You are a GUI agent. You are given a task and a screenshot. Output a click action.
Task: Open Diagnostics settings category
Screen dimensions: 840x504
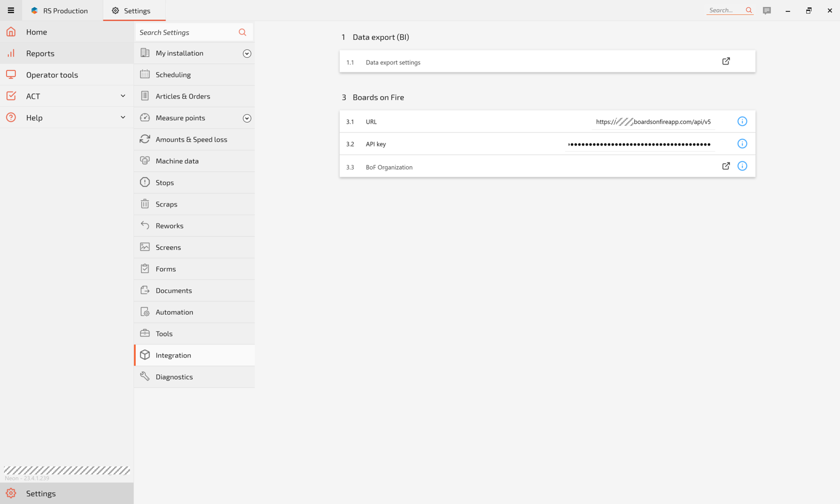pos(174,377)
